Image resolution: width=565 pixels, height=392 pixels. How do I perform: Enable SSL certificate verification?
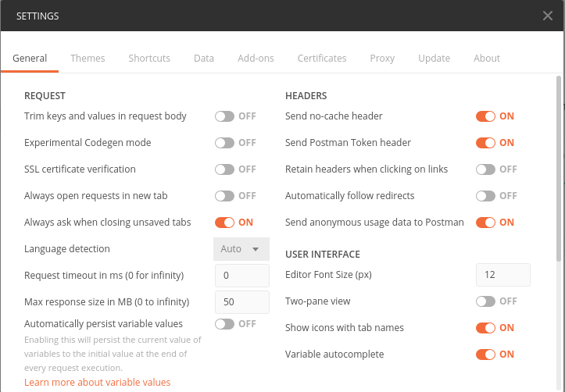(x=224, y=169)
